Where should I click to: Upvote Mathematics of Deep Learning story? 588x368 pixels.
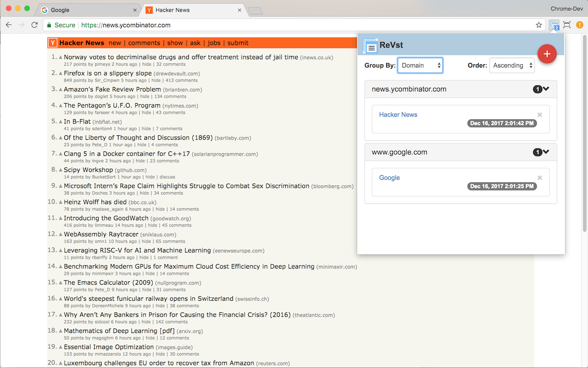pos(60,331)
